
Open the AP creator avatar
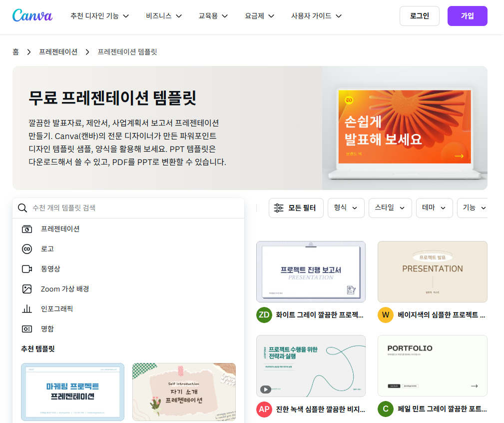264,409
